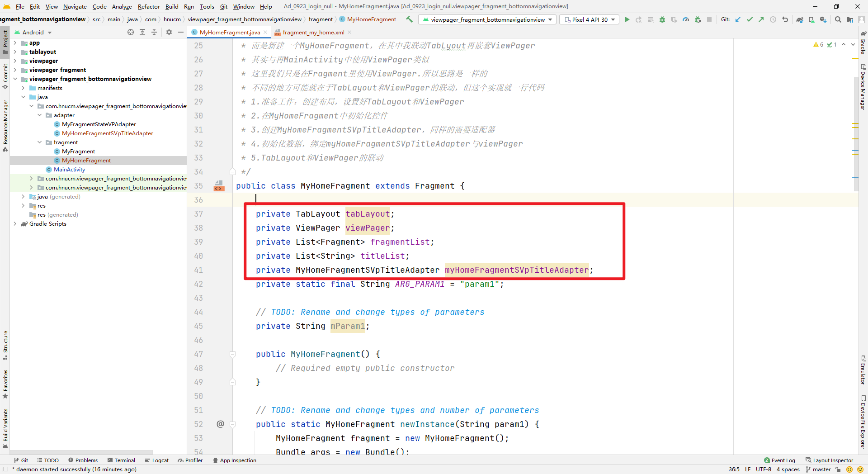Run the app with the green play button
868x474 pixels.
click(x=627, y=19)
